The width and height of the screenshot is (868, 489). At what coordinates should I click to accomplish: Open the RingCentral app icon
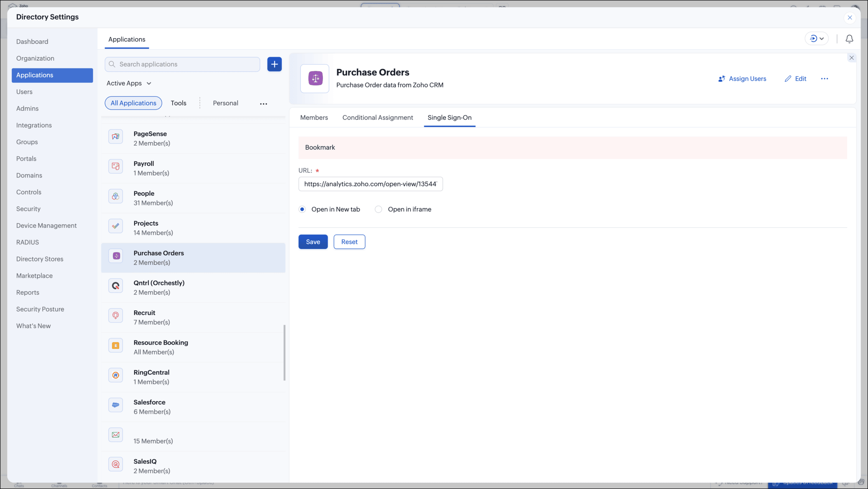click(x=115, y=376)
